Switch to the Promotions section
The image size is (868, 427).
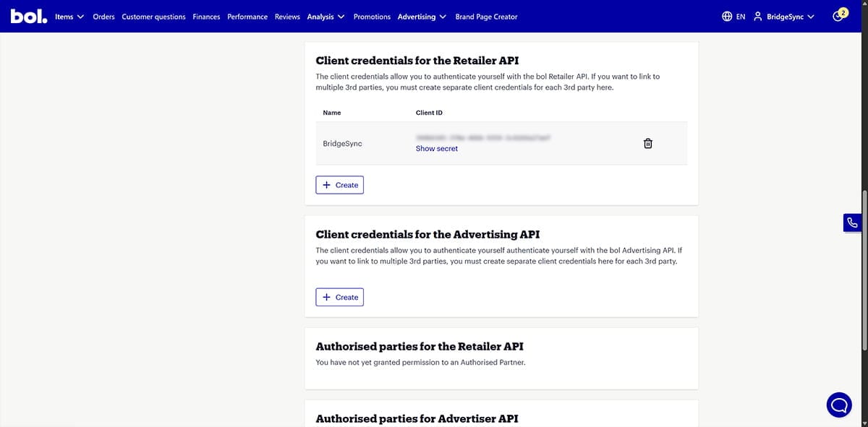[x=372, y=16]
